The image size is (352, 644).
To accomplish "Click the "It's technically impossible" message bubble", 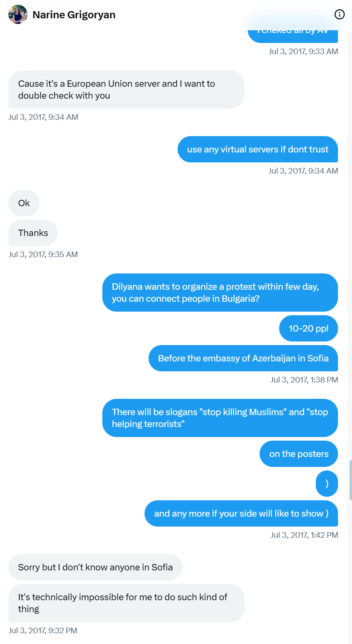I will (126, 603).
